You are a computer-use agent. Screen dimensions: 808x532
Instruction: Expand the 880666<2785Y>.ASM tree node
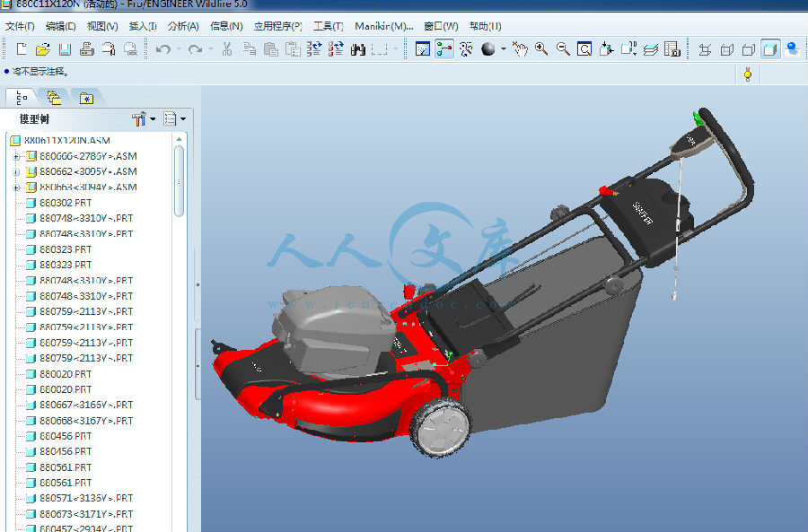click(15, 156)
